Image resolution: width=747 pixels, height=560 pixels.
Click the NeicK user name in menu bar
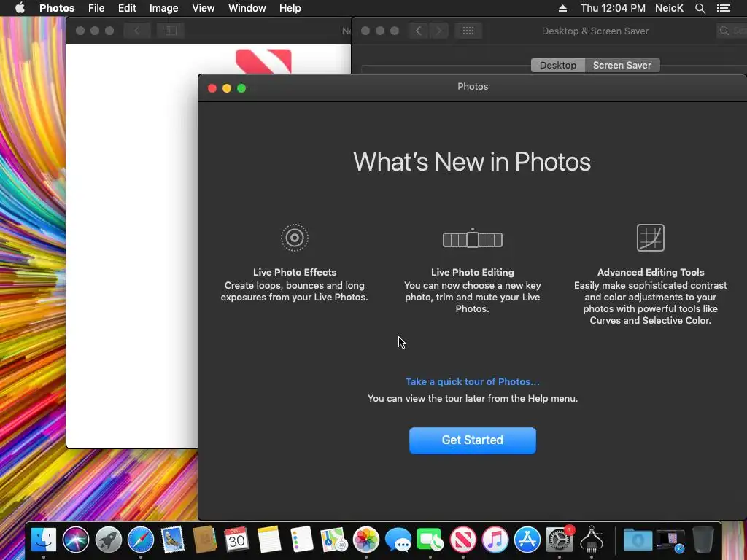[669, 8]
